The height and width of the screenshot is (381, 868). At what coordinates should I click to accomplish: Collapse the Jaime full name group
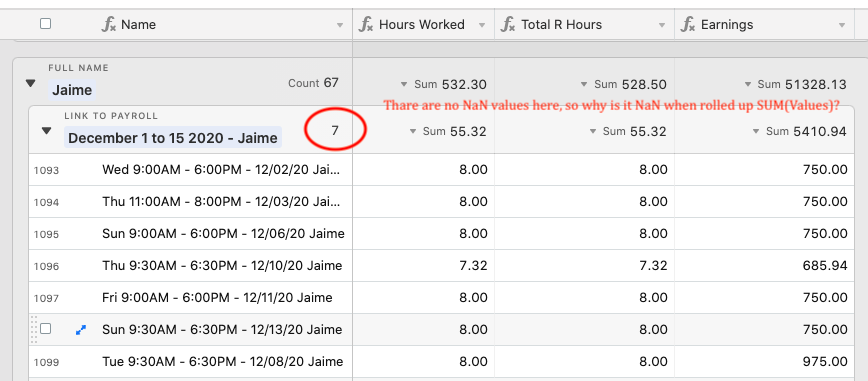(x=30, y=84)
